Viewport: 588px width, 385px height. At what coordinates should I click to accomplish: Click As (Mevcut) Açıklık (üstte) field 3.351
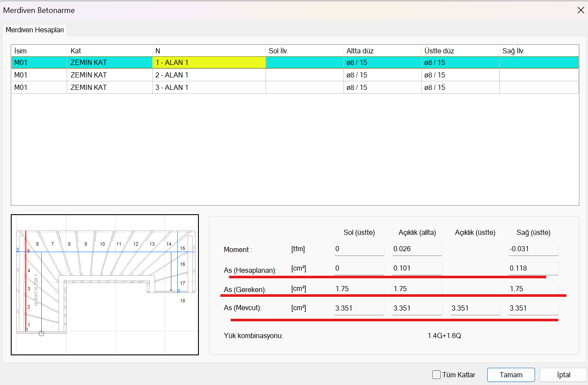pos(475,308)
